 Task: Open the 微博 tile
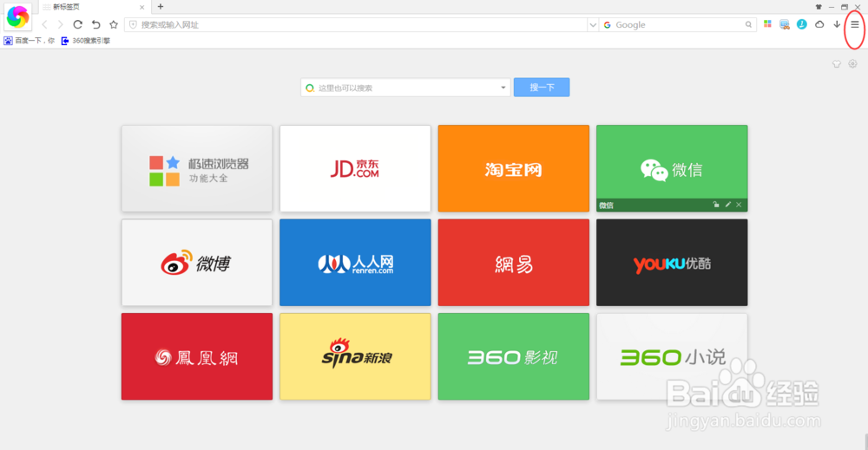[x=197, y=263]
